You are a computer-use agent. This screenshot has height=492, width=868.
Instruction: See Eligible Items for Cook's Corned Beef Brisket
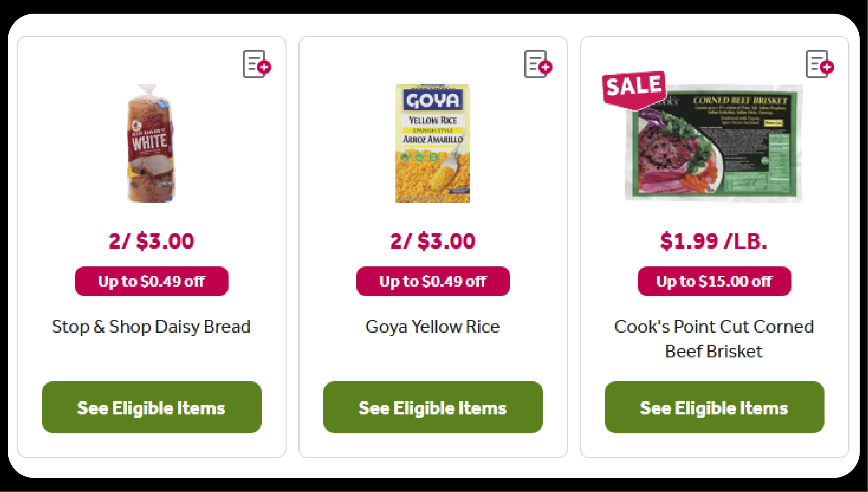pyautogui.click(x=714, y=408)
